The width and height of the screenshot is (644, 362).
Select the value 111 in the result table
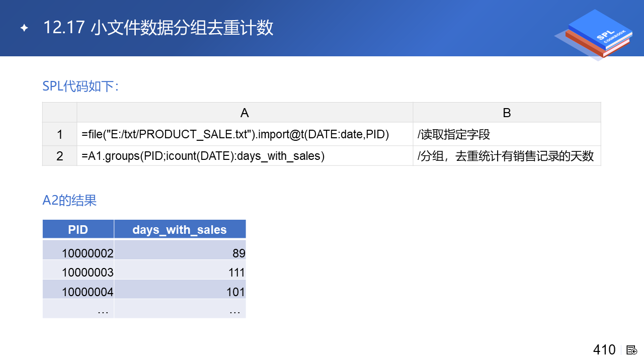[236, 273]
